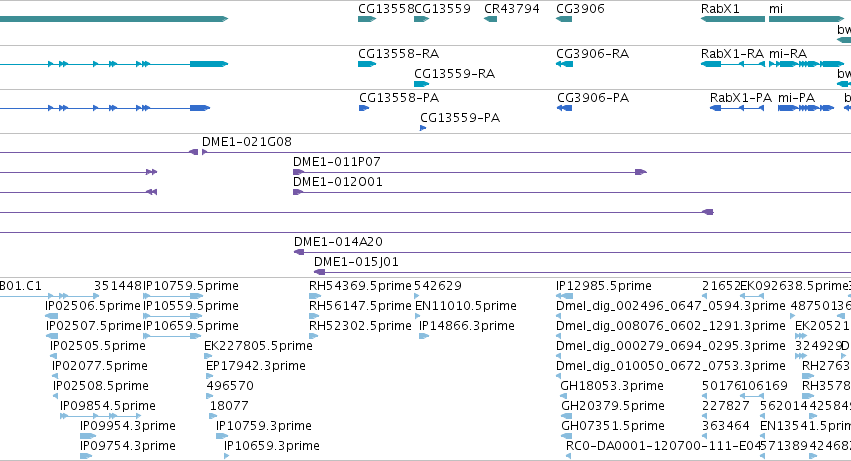Select the DME1-011P07 clone label
This screenshot has height=461, width=851.
(x=337, y=162)
